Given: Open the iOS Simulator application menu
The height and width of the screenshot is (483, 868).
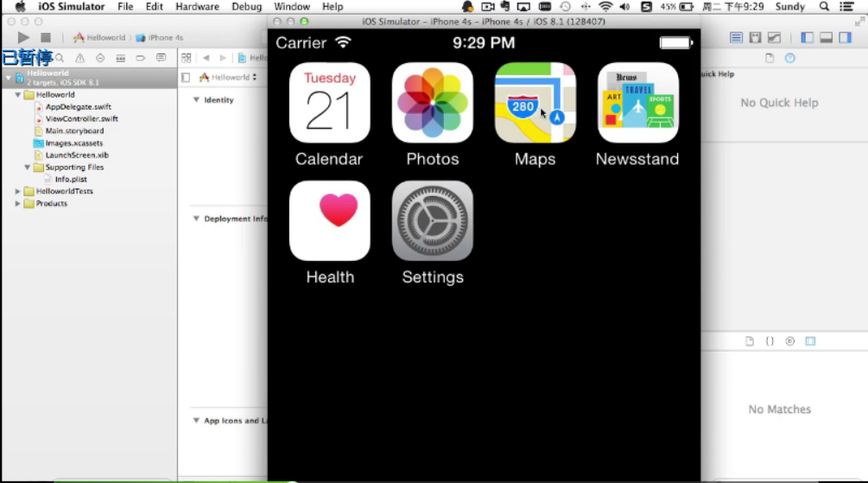Looking at the screenshot, I should coord(72,7).
